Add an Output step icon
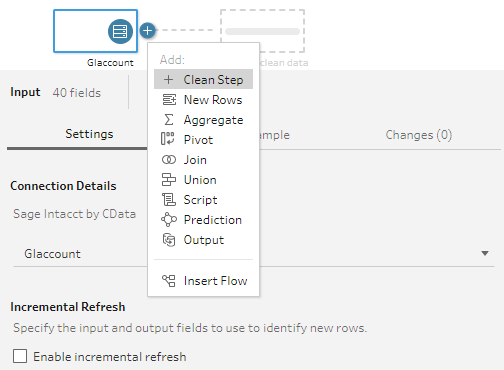Viewport: 504px width, 370px height. pos(169,240)
